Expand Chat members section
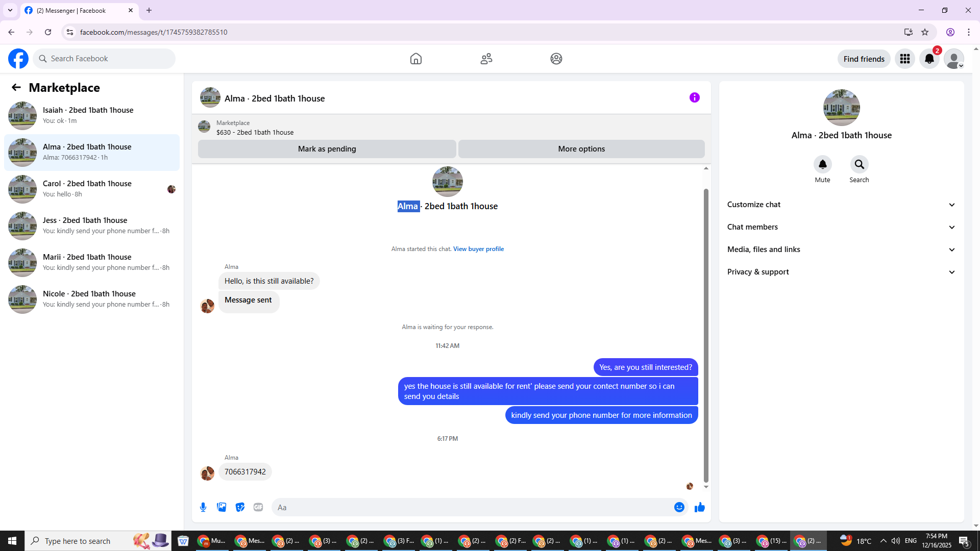 click(x=841, y=227)
